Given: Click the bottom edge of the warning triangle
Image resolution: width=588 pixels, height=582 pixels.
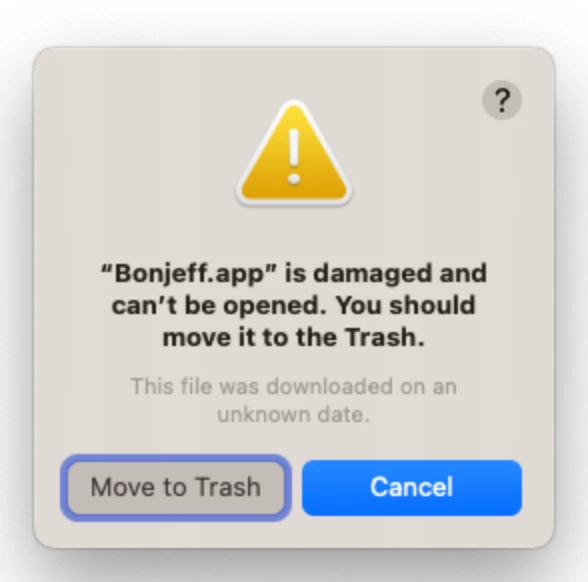Looking at the screenshot, I should pos(294,202).
